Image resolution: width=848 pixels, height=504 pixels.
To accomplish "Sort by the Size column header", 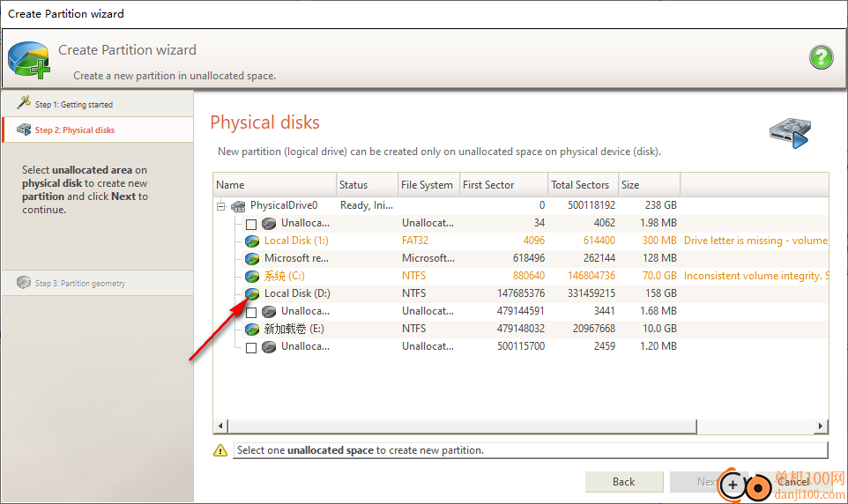I will point(649,185).
